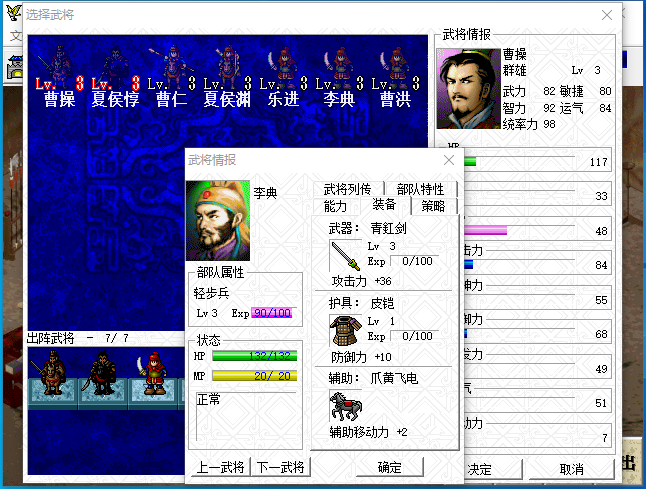The image size is (646, 489).
Task: Click 智力 92 stat in 曹操 panel
Action: pyautogui.click(x=529, y=108)
